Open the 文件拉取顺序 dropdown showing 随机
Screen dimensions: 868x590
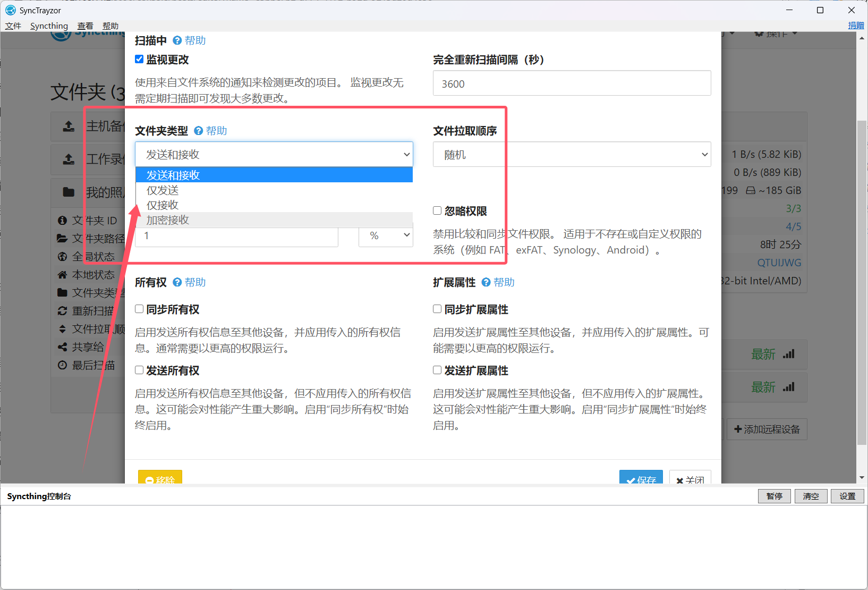(572, 155)
